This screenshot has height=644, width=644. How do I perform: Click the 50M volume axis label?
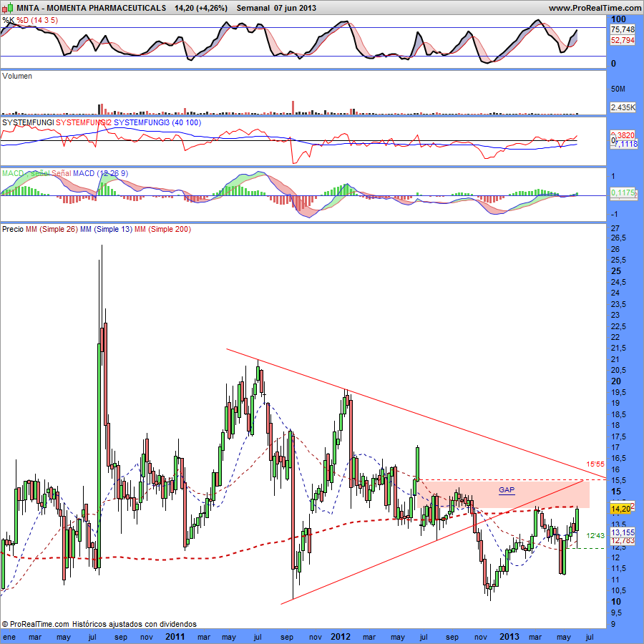tap(618, 89)
